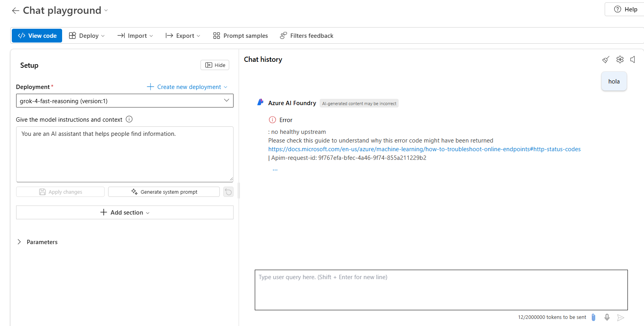This screenshot has width=644, height=326.
Task: Open the troubleshoot online endpoints link
Action: tap(424, 149)
